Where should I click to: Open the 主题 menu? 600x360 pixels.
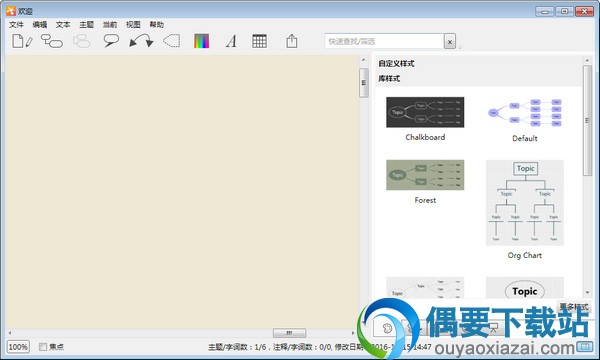coord(86,24)
